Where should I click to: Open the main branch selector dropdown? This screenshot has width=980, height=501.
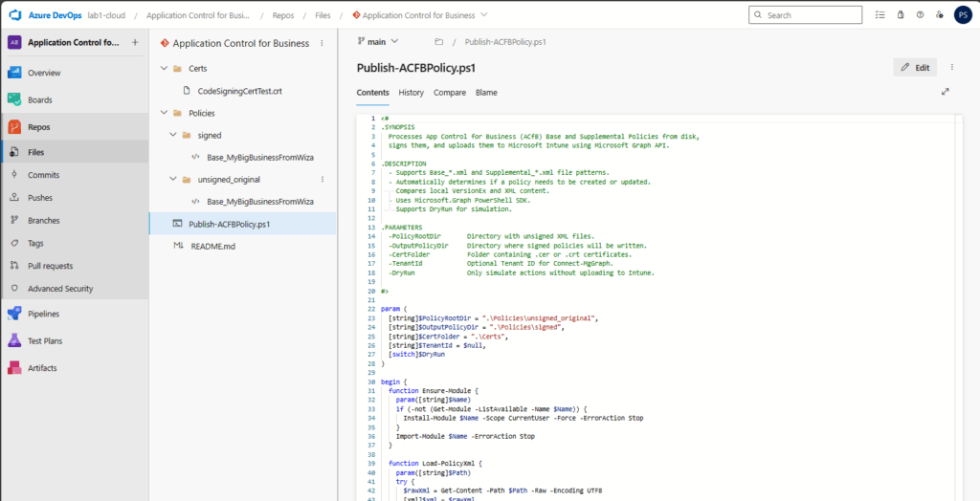coord(378,42)
